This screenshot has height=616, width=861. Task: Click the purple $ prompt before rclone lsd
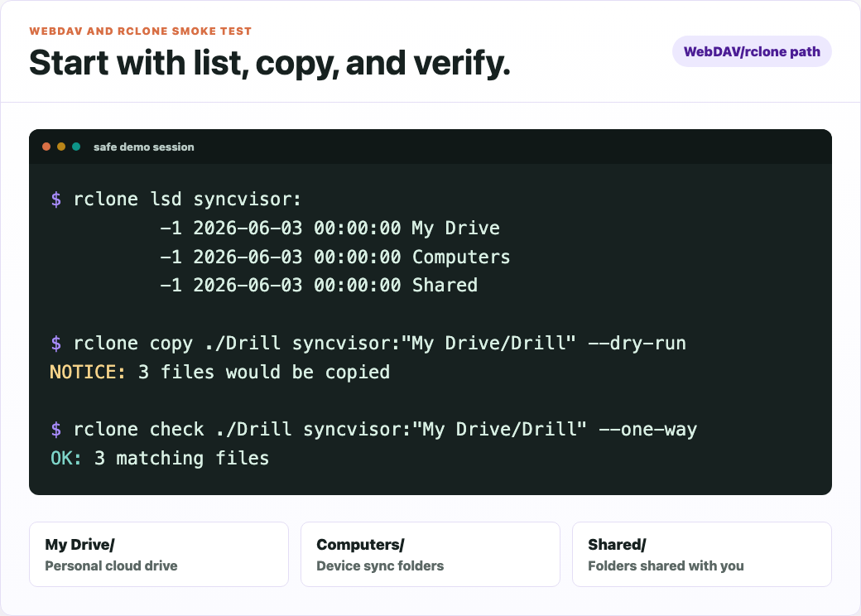(x=56, y=199)
